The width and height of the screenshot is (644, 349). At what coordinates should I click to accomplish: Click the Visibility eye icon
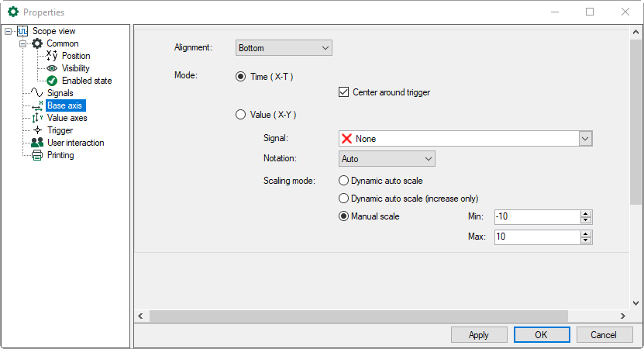(x=52, y=68)
